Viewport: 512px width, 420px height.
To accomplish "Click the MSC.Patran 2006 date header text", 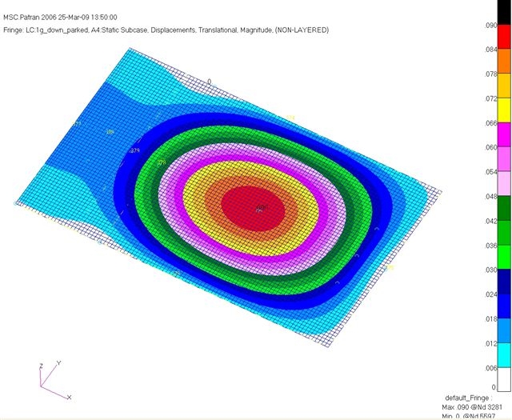I will point(60,18).
